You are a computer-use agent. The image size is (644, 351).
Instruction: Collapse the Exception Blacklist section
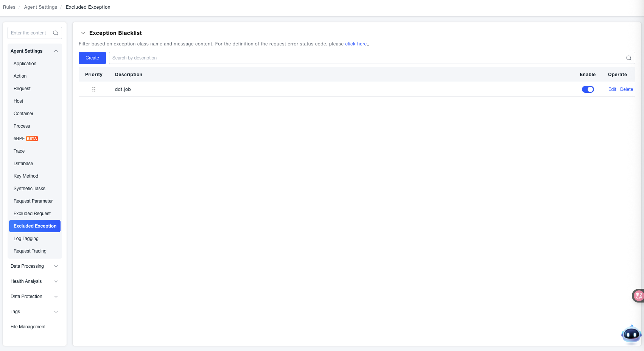pyautogui.click(x=83, y=33)
